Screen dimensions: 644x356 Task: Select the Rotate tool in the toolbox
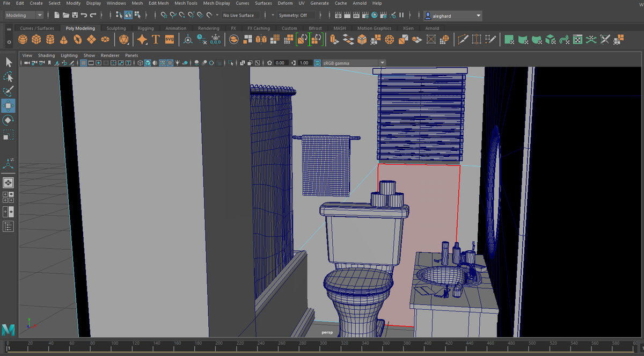tap(8, 120)
